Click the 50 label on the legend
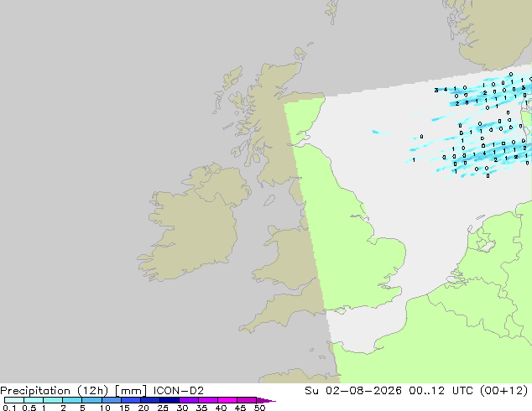 259,408
